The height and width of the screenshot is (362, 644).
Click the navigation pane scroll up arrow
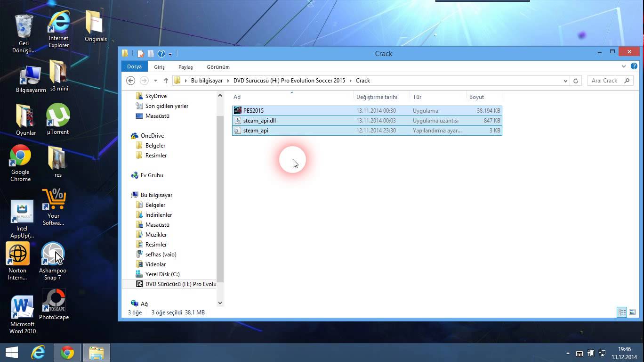[x=220, y=96]
